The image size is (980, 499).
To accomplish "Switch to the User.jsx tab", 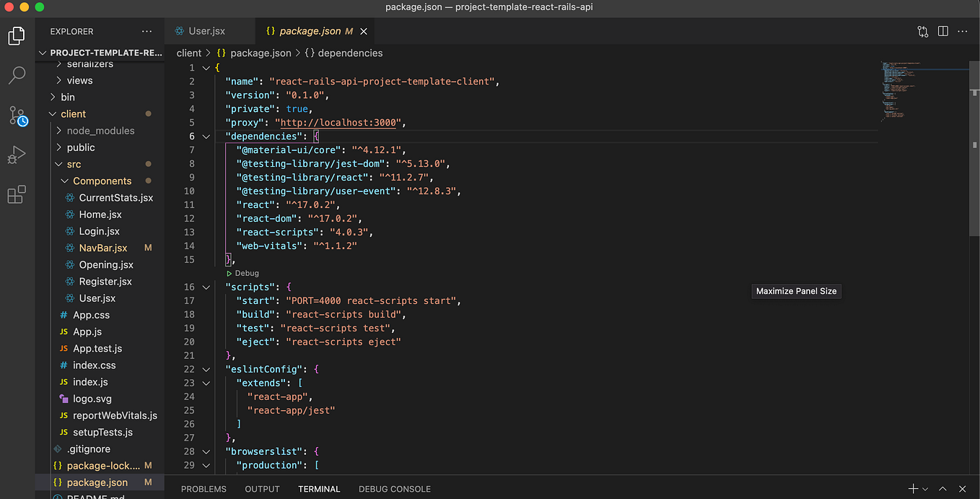I will coord(208,31).
